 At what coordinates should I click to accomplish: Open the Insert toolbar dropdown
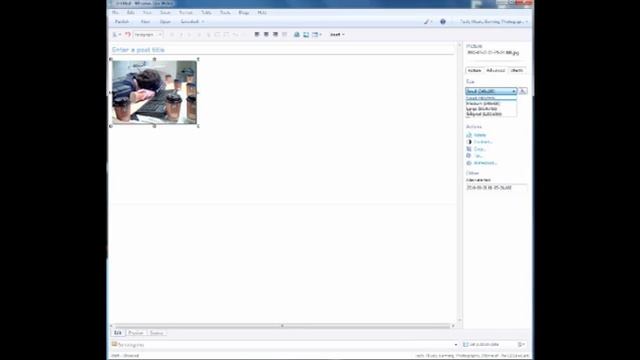click(x=337, y=35)
